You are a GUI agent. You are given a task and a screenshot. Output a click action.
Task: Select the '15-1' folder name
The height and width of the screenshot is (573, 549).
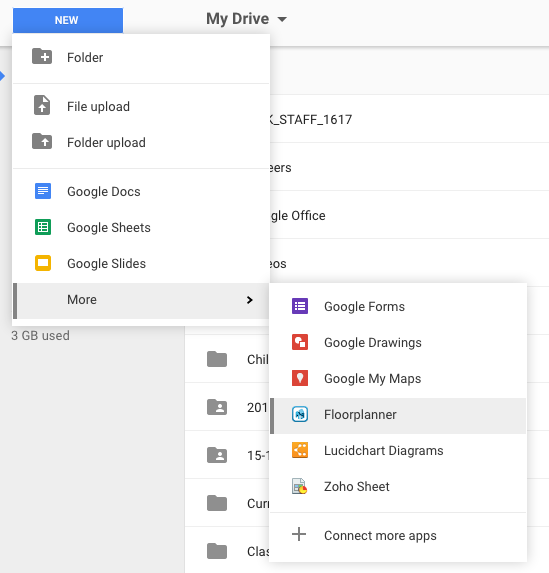[x=258, y=455]
